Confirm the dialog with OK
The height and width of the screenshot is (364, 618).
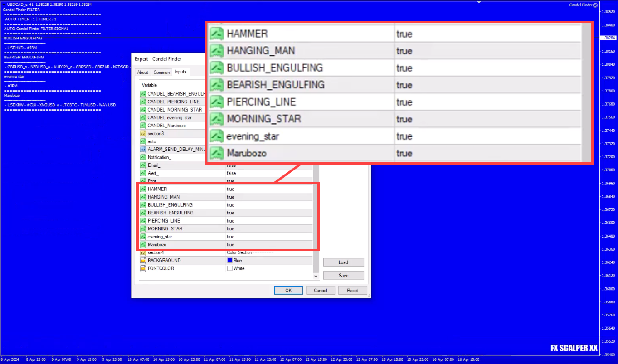click(288, 291)
